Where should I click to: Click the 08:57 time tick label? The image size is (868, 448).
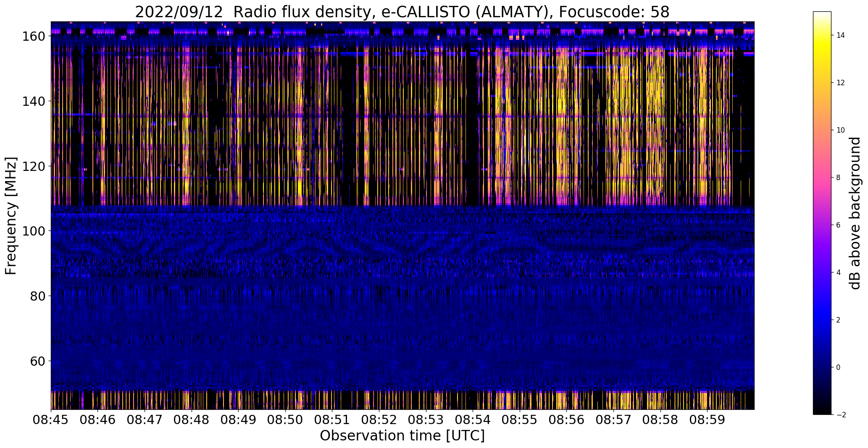(x=614, y=419)
